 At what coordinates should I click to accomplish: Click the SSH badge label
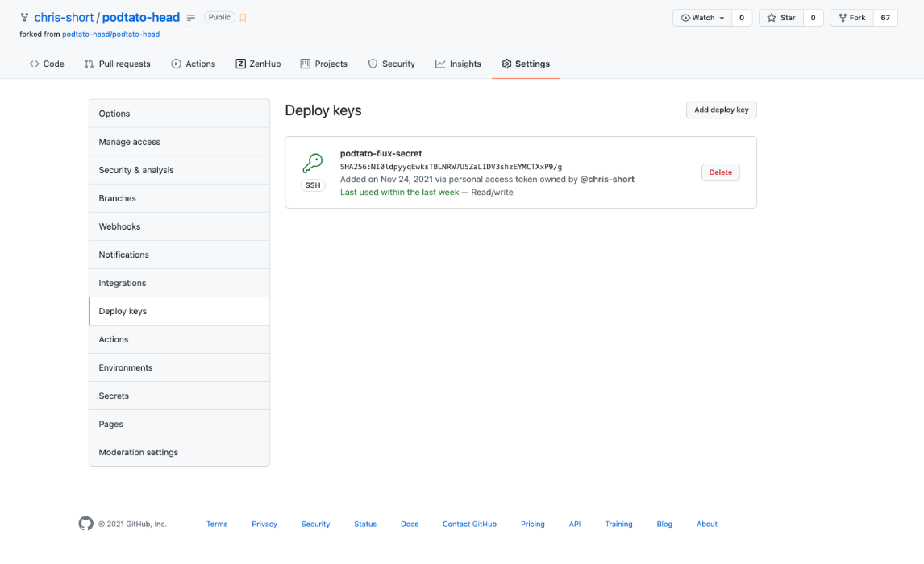point(313,185)
